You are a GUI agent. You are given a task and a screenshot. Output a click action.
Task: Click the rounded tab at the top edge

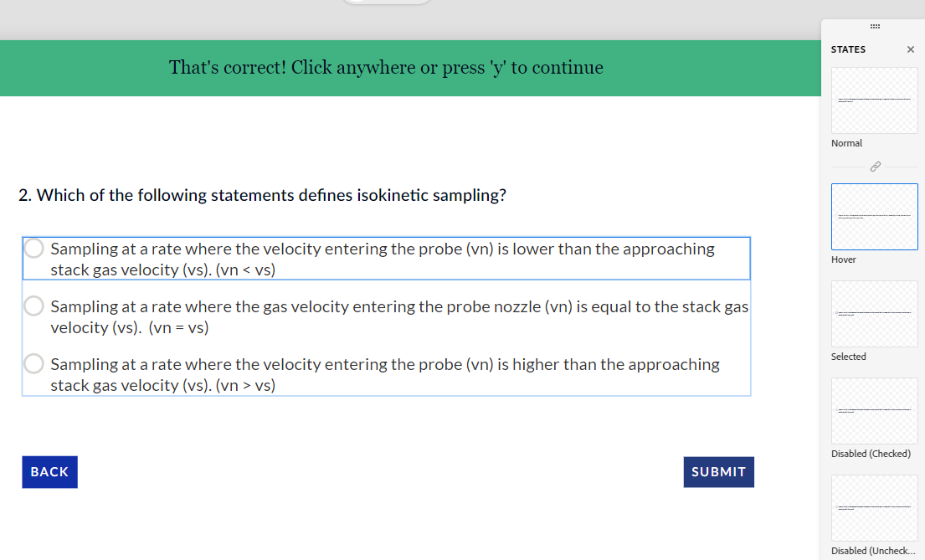(386, 3)
